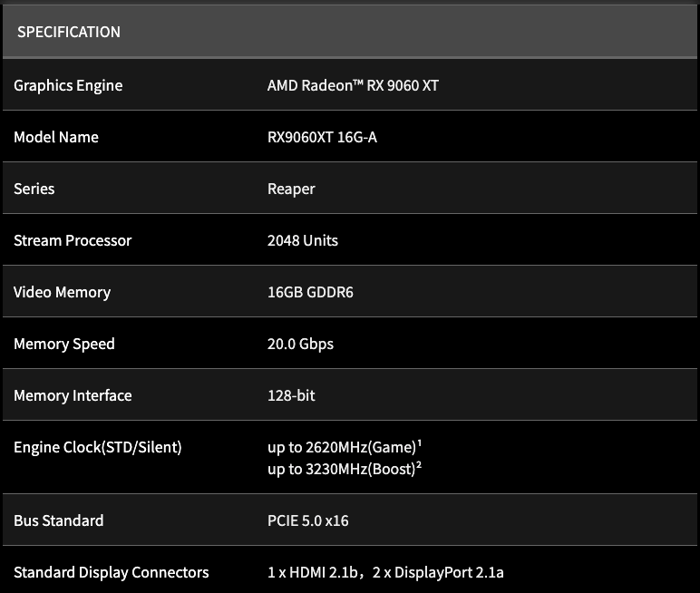Click the 2620MHz Game clock footnote 1
Screen dimensions: 700x593
[420, 443]
